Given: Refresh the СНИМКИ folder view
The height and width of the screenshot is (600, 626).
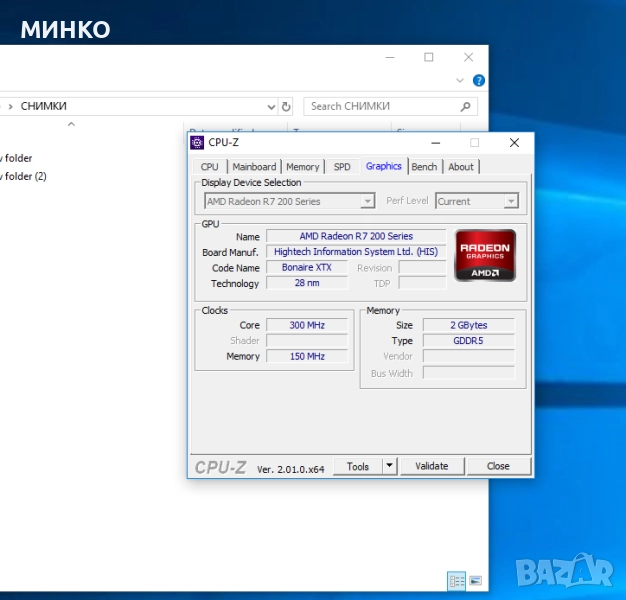Looking at the screenshot, I should coord(287,106).
